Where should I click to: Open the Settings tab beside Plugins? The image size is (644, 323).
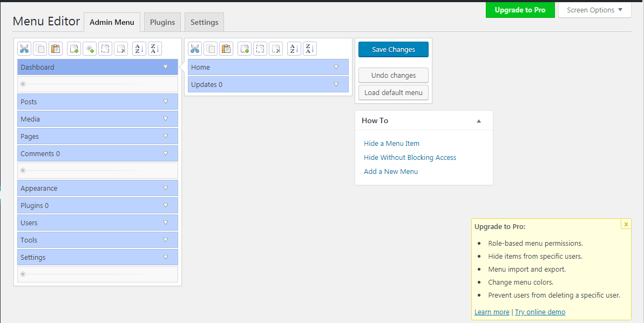204,22
